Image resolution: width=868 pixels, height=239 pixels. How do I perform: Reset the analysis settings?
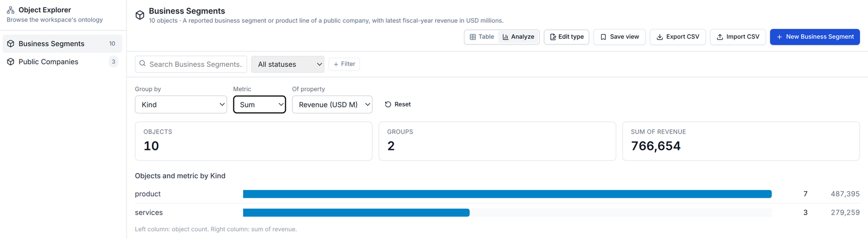(x=398, y=104)
